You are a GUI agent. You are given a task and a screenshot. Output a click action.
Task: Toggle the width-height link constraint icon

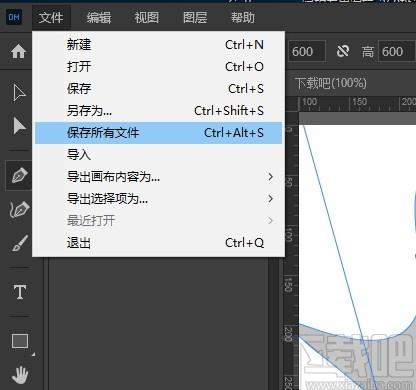pos(343,51)
